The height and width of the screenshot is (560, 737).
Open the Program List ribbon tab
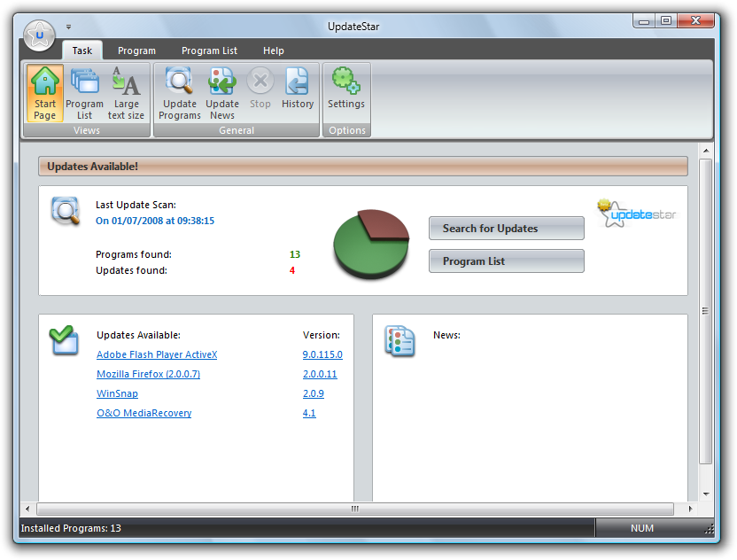click(x=210, y=51)
